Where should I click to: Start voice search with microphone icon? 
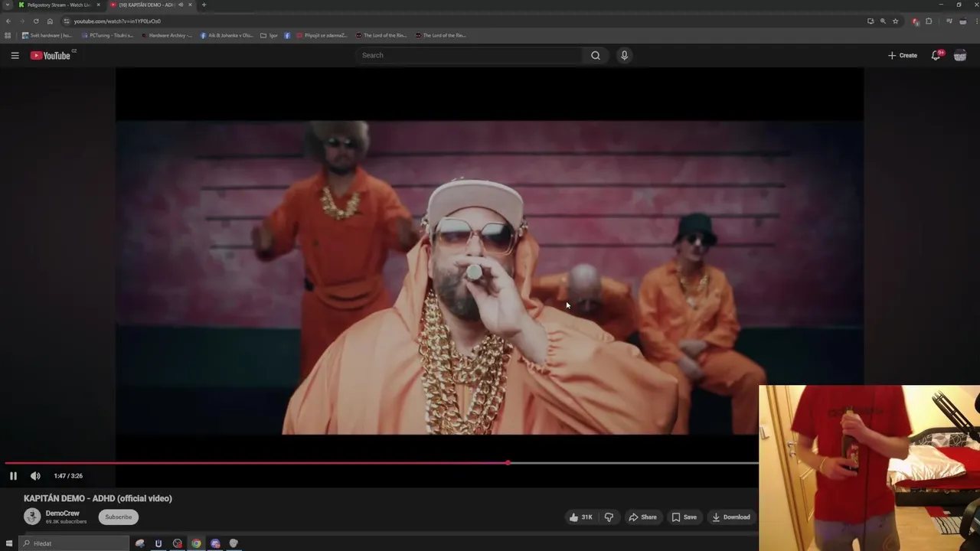tap(624, 55)
